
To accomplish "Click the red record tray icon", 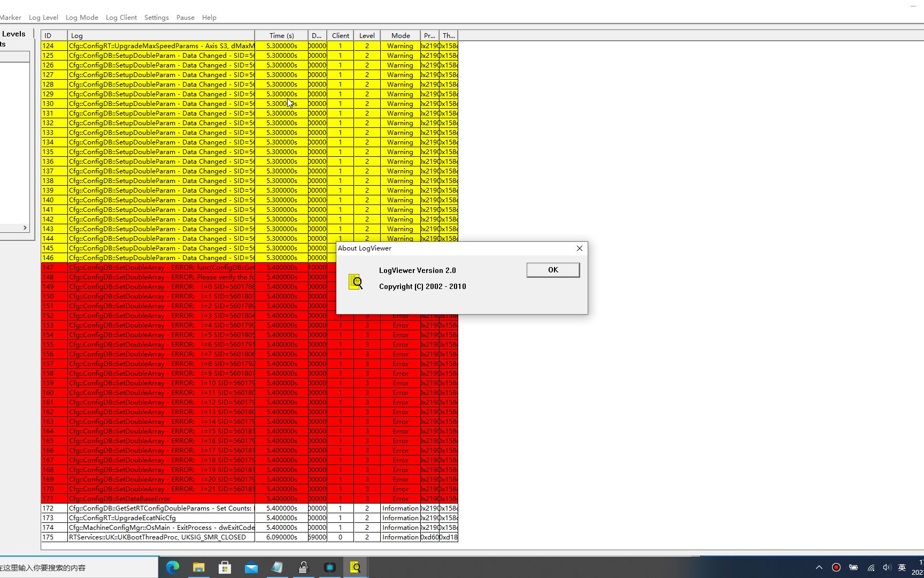I will coord(836,567).
